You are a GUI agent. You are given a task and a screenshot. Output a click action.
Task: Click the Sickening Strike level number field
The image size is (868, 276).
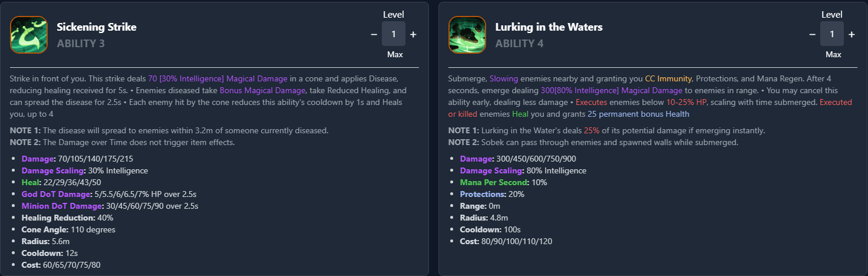[x=394, y=34]
